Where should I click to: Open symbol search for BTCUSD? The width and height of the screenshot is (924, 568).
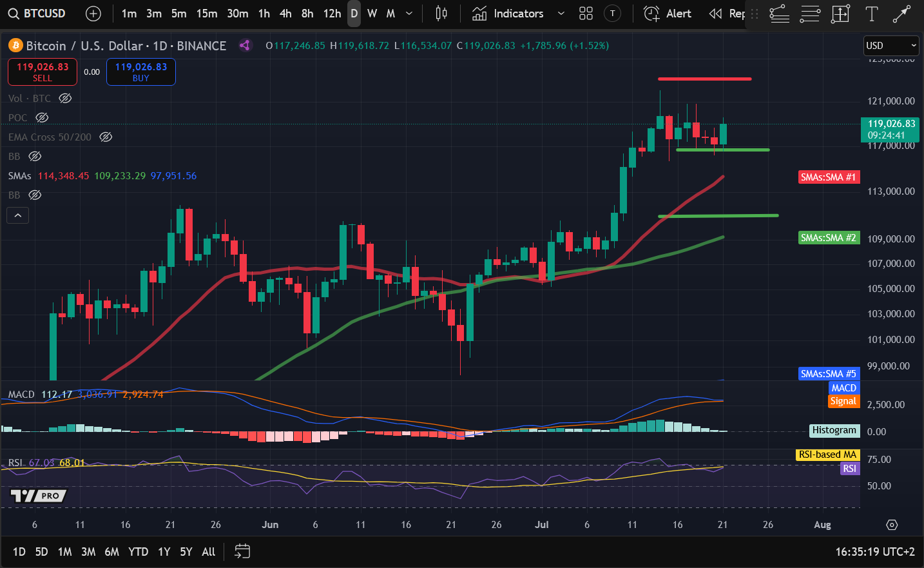[x=37, y=14]
